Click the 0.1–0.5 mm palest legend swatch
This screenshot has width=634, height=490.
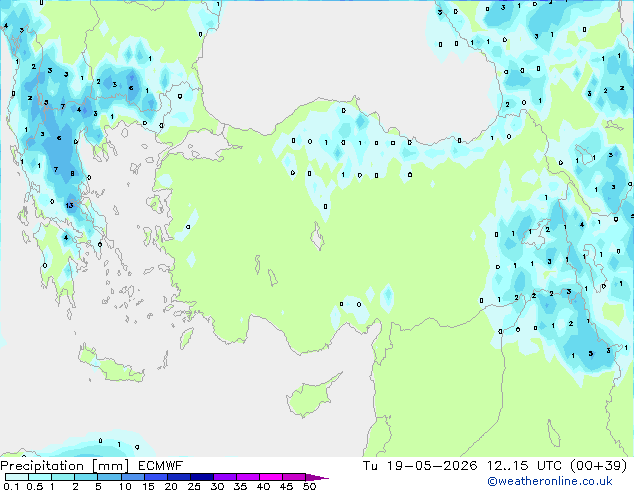[17, 477]
